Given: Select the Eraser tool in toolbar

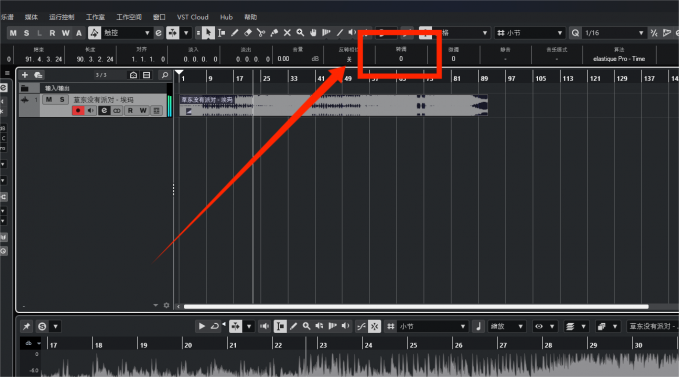Looking at the screenshot, I should pyautogui.click(x=248, y=33).
